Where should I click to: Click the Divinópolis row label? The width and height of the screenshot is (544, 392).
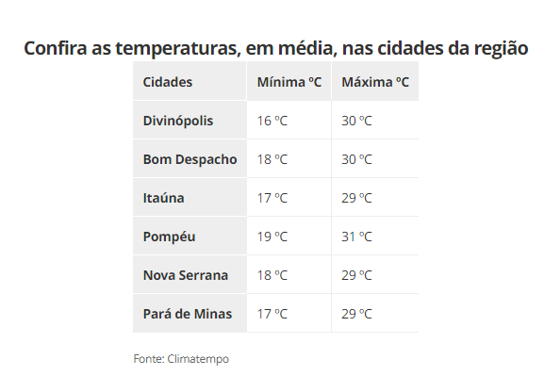click(x=190, y=120)
